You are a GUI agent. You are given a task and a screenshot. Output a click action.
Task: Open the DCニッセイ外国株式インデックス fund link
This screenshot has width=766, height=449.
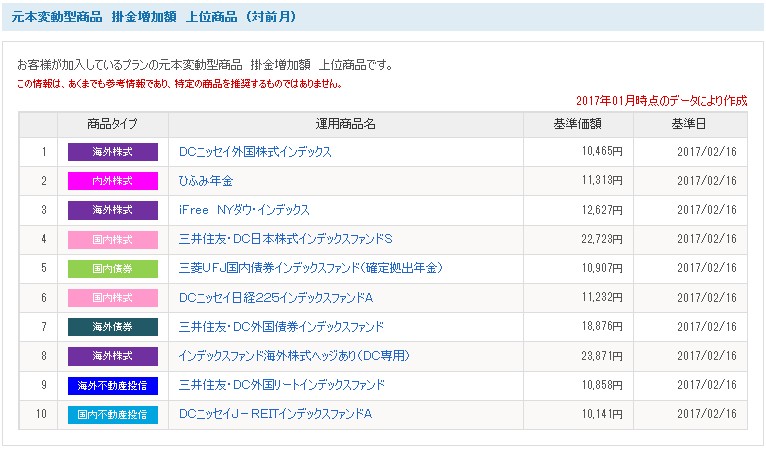click(x=255, y=152)
